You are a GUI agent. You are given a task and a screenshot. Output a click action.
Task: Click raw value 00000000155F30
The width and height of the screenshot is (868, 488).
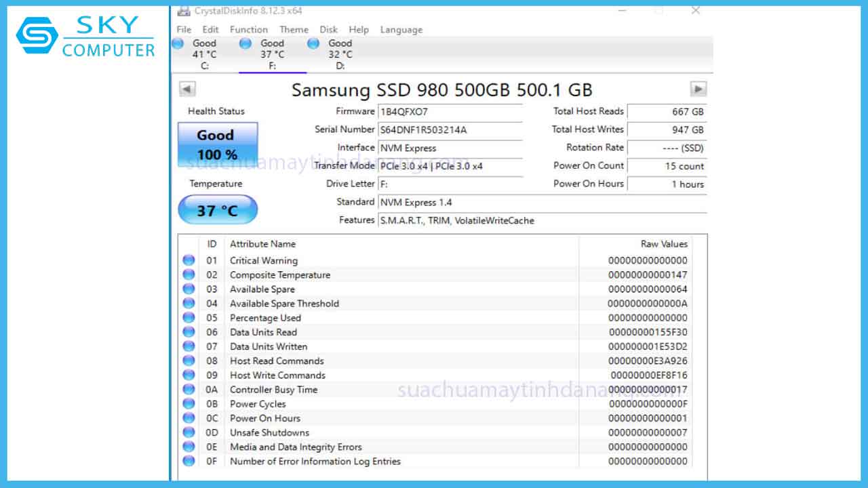648,332
